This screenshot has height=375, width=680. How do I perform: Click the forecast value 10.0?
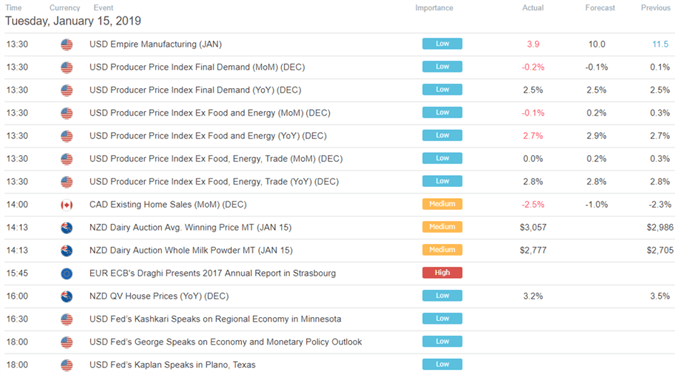pyautogui.click(x=597, y=44)
